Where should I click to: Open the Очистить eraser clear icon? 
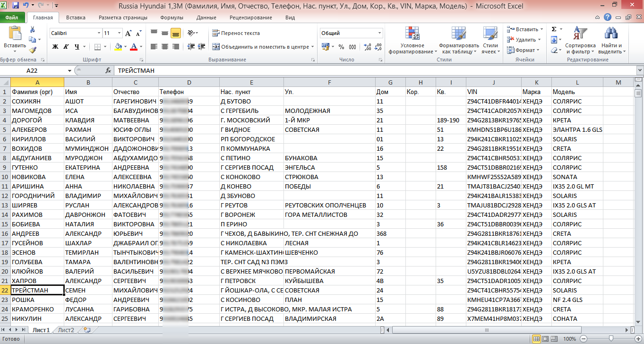click(555, 50)
